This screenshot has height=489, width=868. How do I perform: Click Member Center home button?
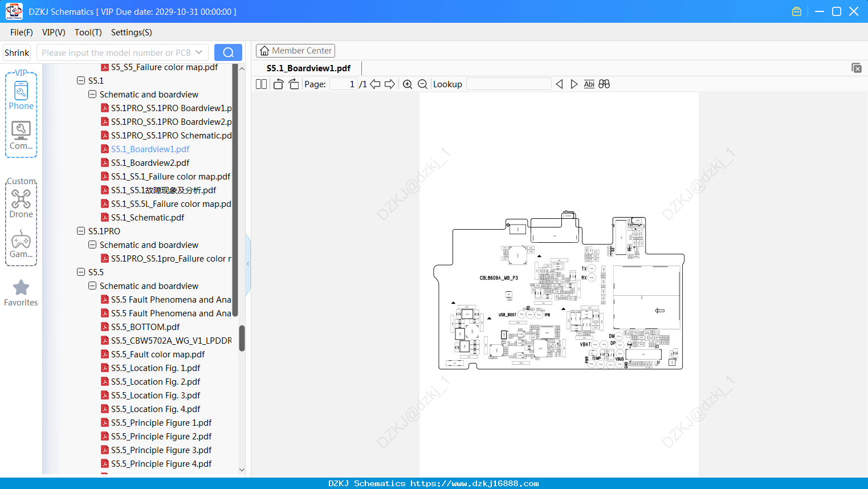coord(295,51)
